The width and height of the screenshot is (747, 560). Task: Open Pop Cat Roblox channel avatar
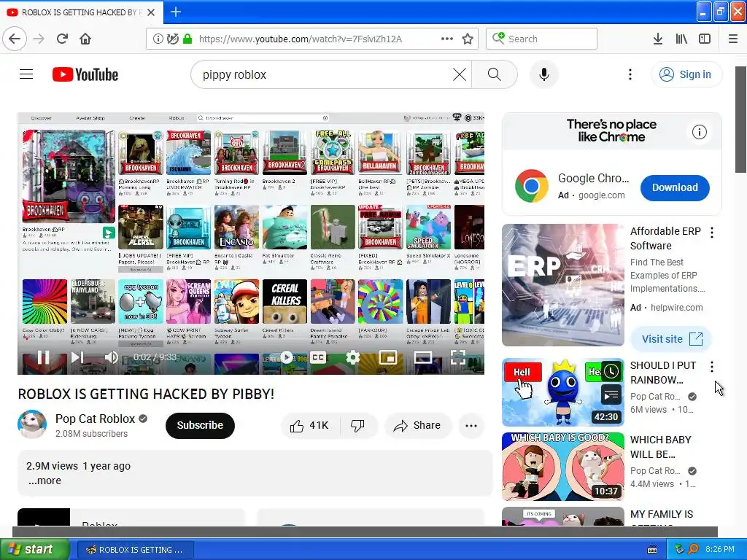(x=32, y=424)
